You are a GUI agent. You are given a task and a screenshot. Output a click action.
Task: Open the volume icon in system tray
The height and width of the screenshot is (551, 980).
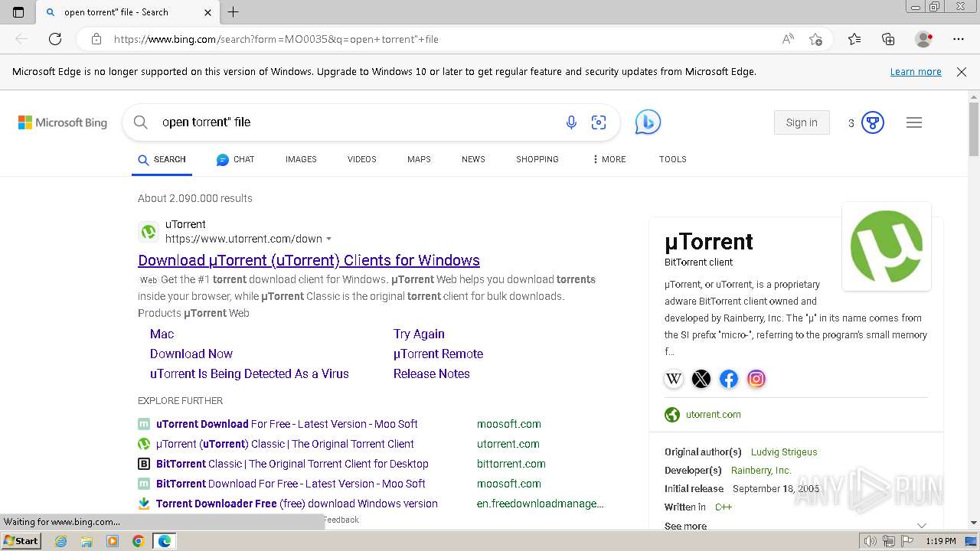[x=870, y=541]
